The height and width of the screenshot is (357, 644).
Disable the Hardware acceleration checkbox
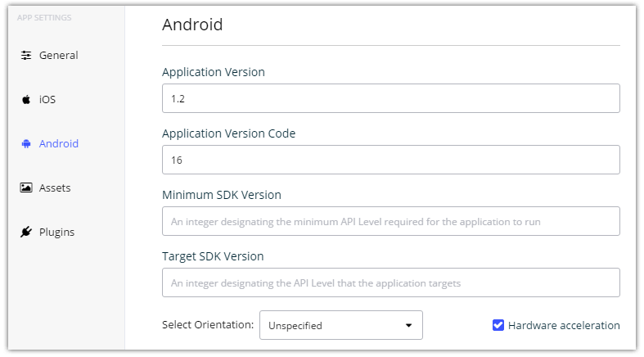[498, 325]
